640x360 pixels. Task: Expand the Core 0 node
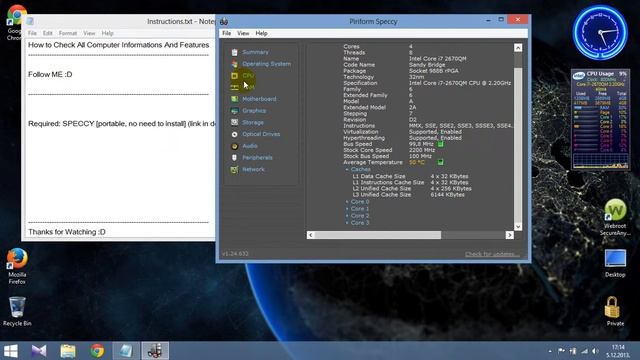click(x=347, y=202)
